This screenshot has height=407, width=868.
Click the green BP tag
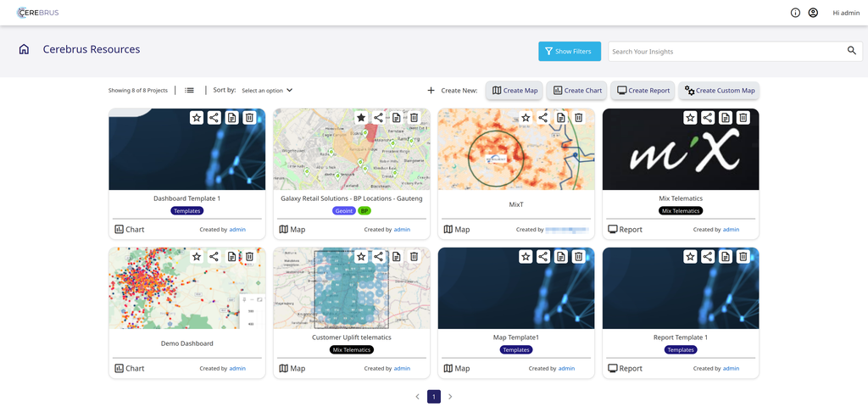[x=364, y=211]
